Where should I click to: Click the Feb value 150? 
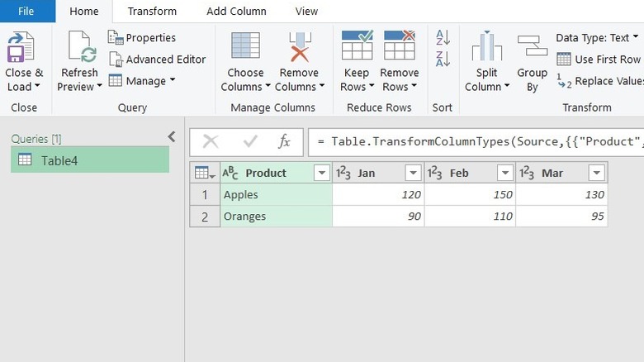[x=471, y=194]
